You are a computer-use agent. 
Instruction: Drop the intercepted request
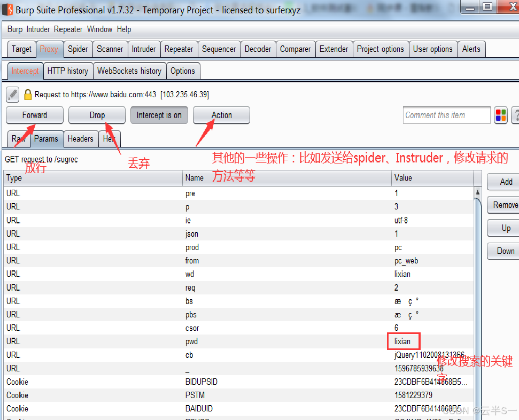click(x=97, y=115)
